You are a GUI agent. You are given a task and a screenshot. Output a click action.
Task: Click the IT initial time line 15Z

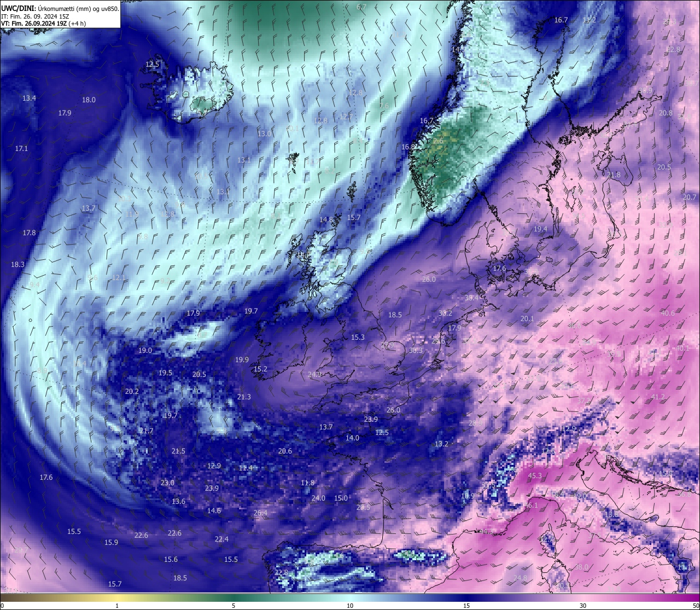pyautogui.click(x=35, y=16)
